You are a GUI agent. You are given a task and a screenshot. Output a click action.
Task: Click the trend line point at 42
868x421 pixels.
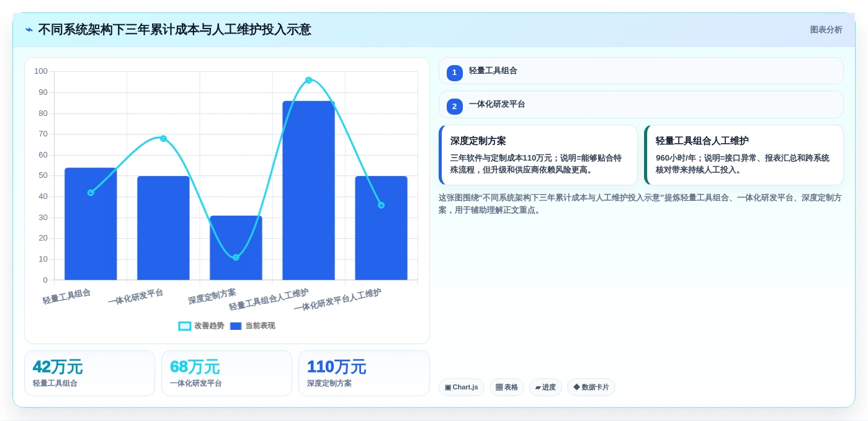(91, 193)
